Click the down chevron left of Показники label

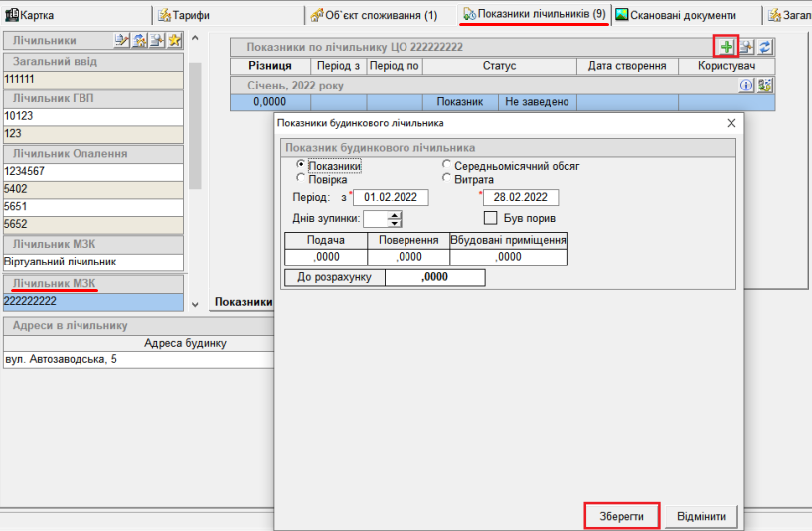195,302
